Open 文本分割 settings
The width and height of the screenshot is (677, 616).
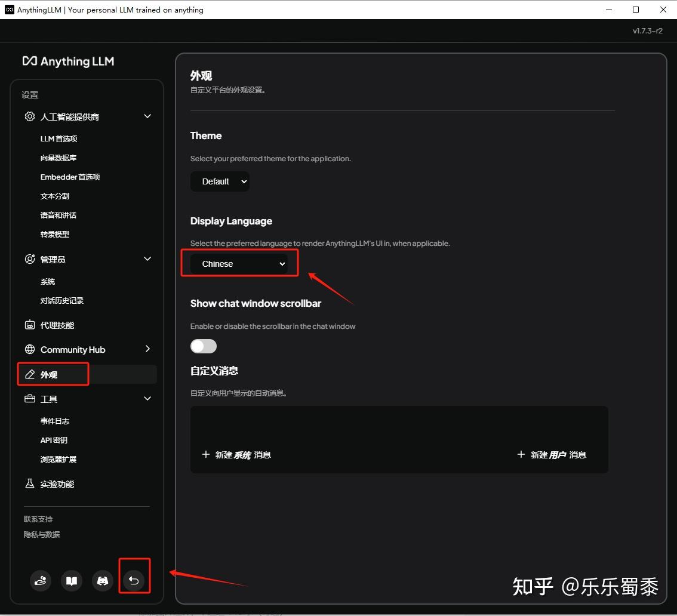(55, 196)
